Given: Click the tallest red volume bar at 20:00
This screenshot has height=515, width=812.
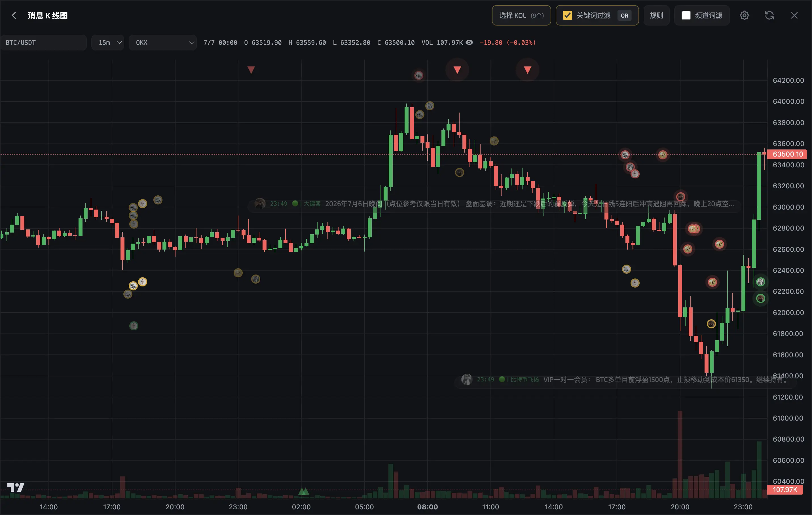Looking at the screenshot, I should coord(680,454).
